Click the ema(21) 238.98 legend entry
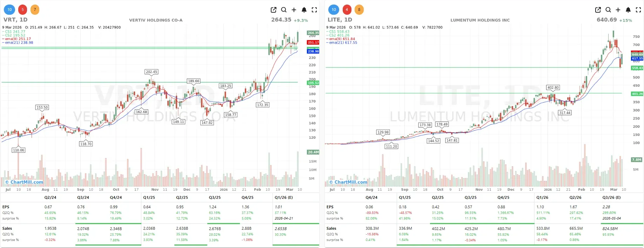Image resolution: width=644 pixels, height=248 pixels. (x=18, y=43)
